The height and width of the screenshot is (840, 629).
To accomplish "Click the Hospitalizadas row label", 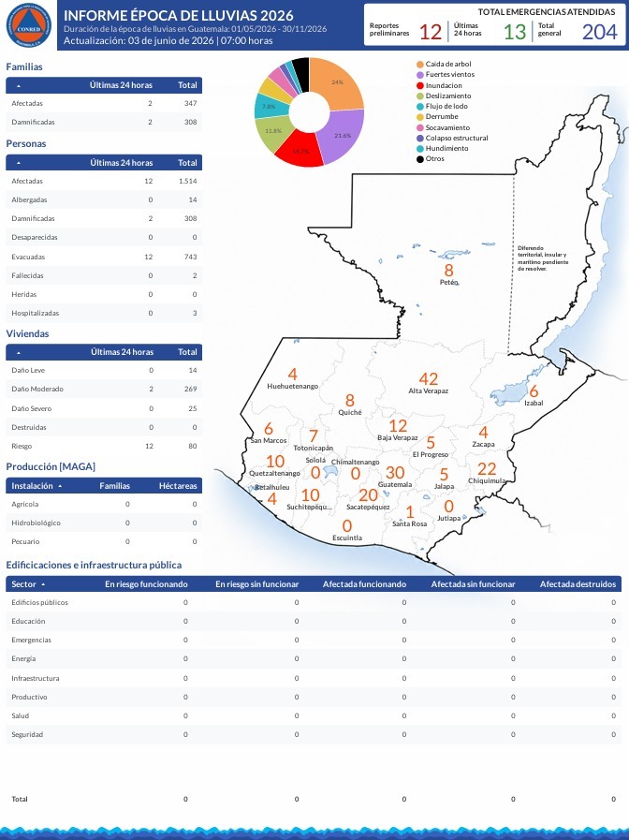I will (x=36, y=314).
